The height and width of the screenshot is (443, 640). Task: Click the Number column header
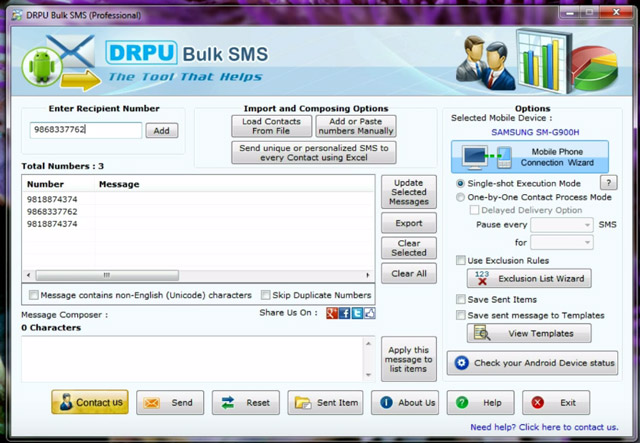point(59,184)
